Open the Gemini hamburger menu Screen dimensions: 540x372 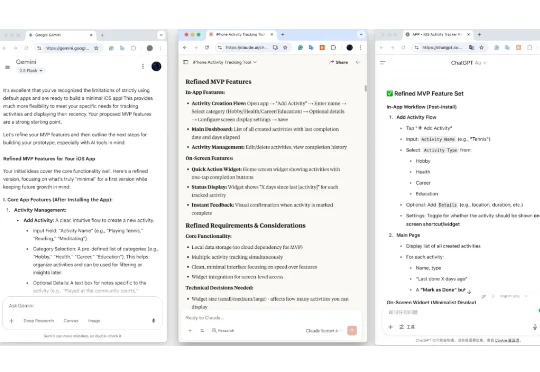coord(7,67)
